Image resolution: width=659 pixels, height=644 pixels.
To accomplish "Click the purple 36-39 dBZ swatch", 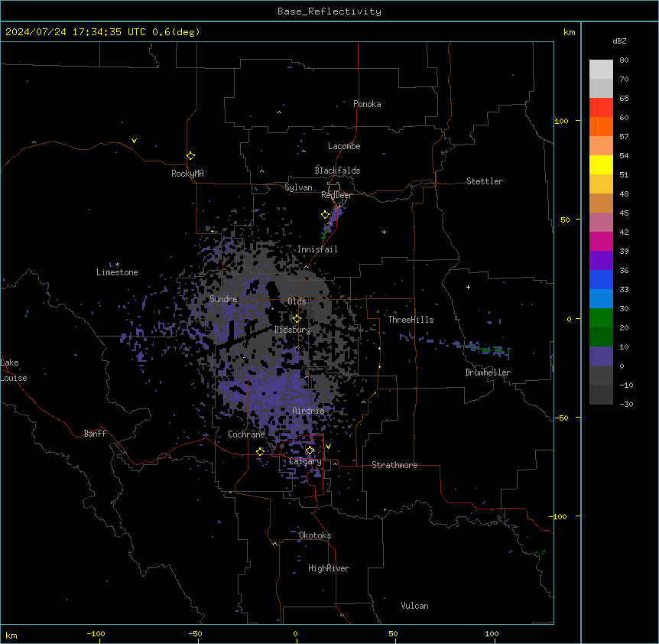I will 601,260.
